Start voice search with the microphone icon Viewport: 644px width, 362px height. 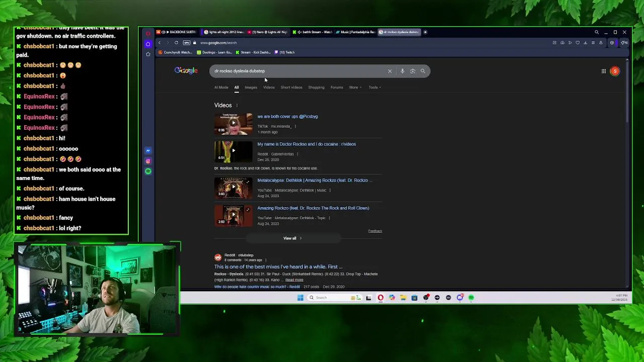coord(403,71)
